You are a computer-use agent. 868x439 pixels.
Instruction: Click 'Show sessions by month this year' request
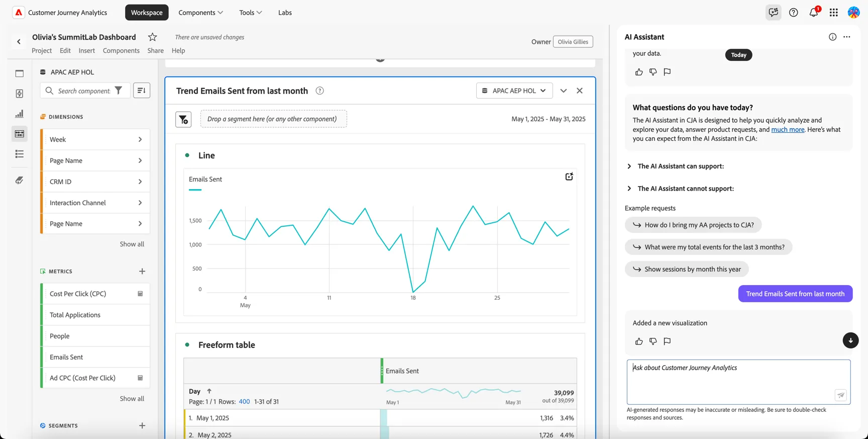tap(687, 269)
